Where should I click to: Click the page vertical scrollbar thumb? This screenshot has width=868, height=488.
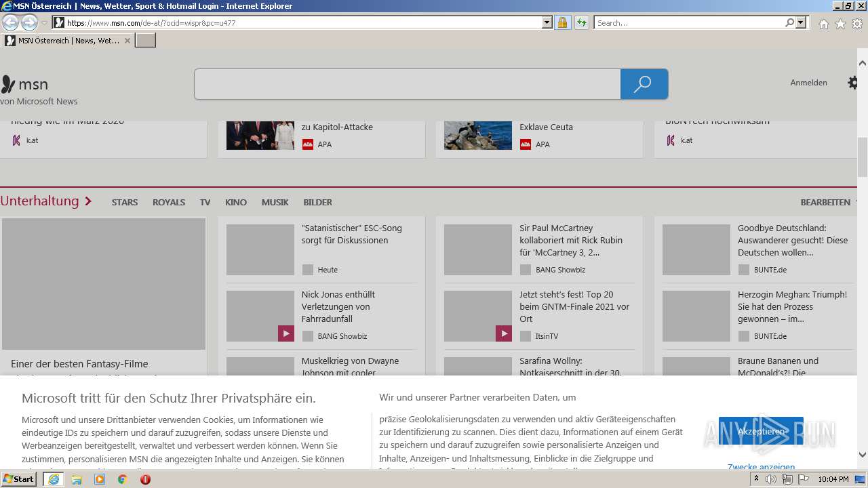(863, 156)
